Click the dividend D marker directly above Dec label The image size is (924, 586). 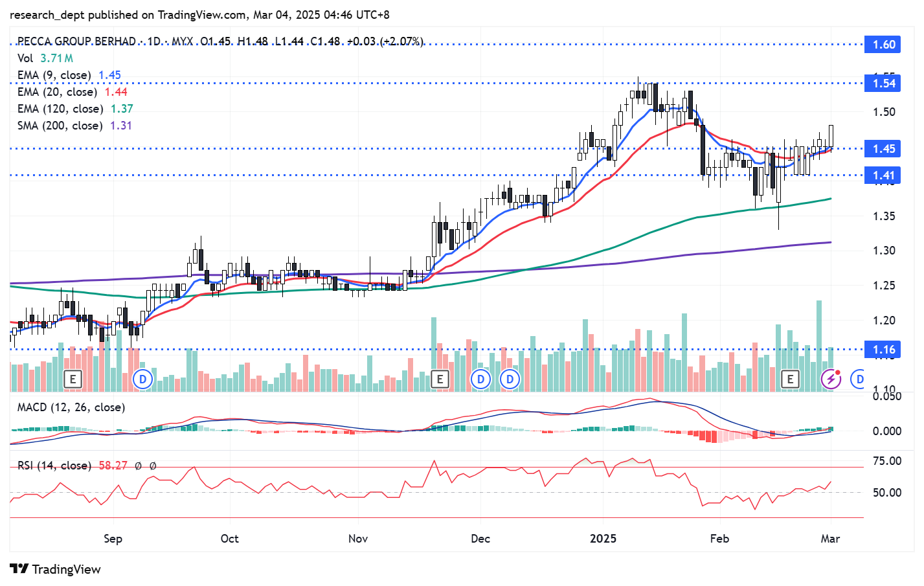point(480,379)
